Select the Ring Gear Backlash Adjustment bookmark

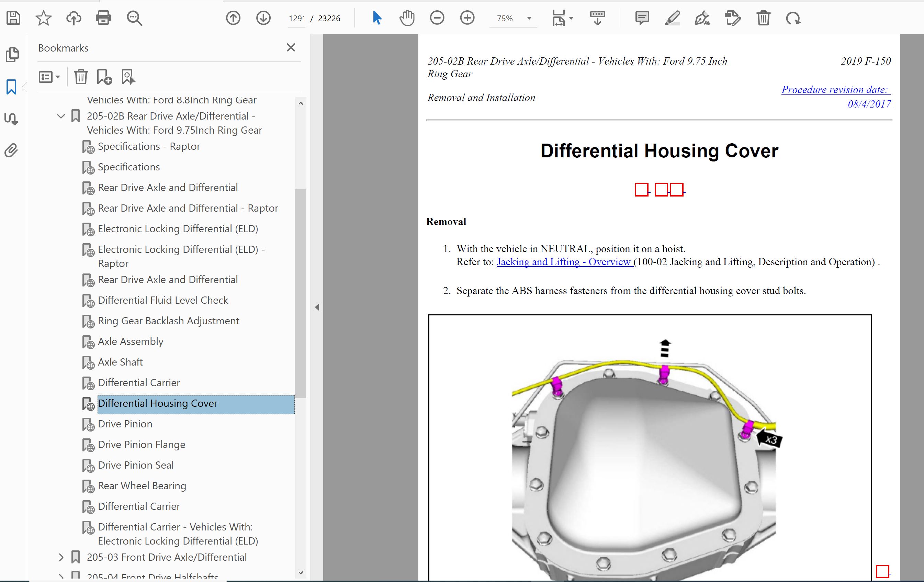pyautogui.click(x=168, y=321)
